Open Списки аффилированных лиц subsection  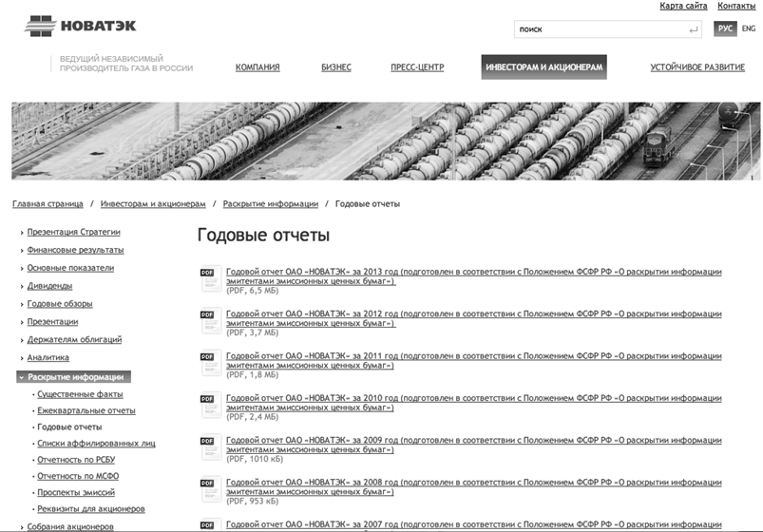[x=96, y=444]
